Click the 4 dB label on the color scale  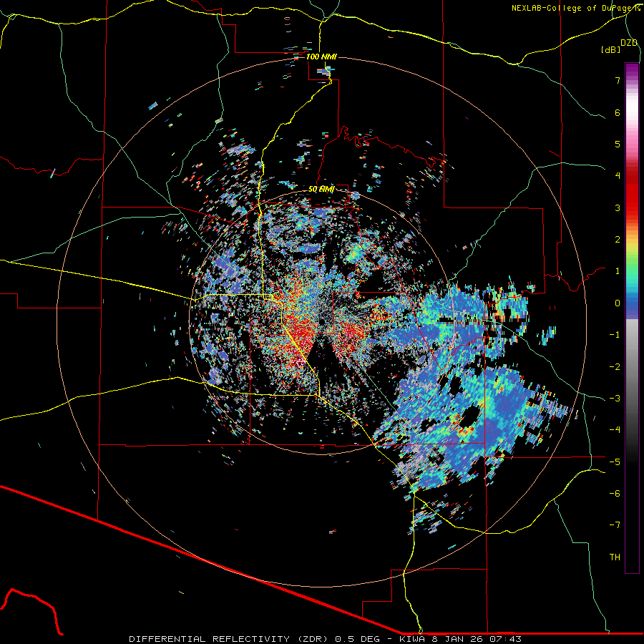[618, 176]
